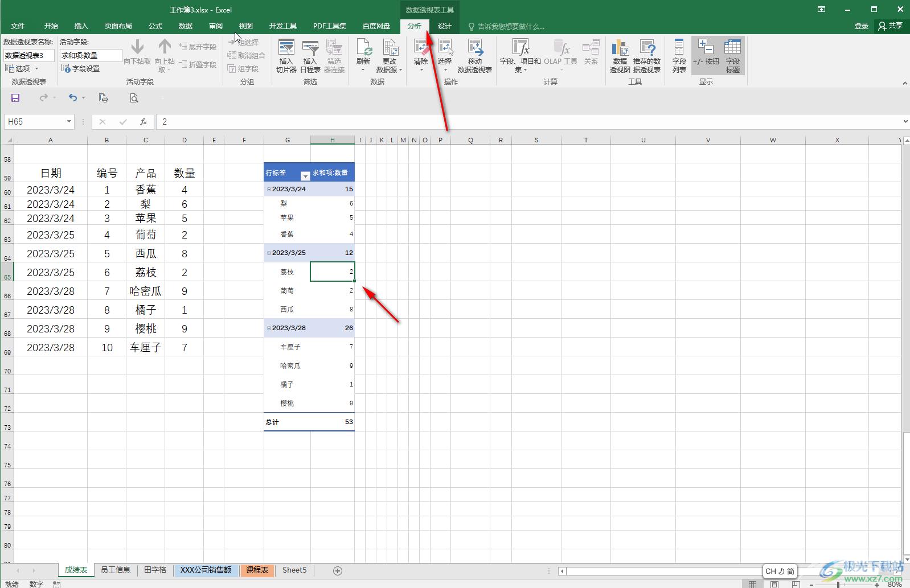
Task: Open the Row Labels filter dropdown
Action: coord(305,176)
